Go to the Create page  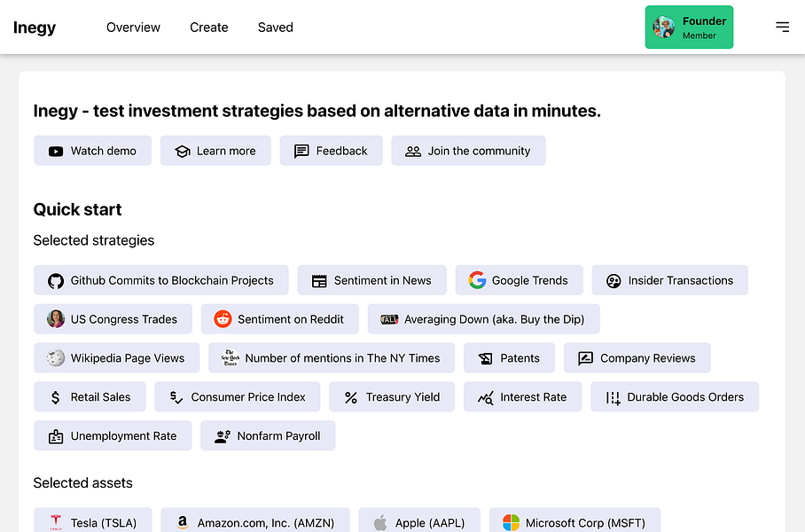point(209,27)
